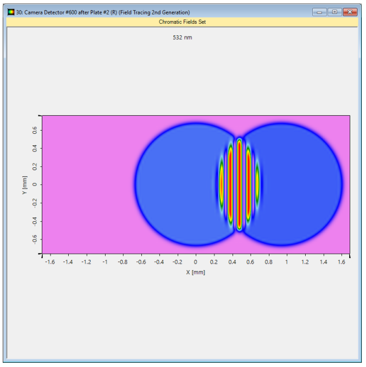366x367 pixels.
Task: Click the pink background left of the beams
Action: (x=87, y=184)
